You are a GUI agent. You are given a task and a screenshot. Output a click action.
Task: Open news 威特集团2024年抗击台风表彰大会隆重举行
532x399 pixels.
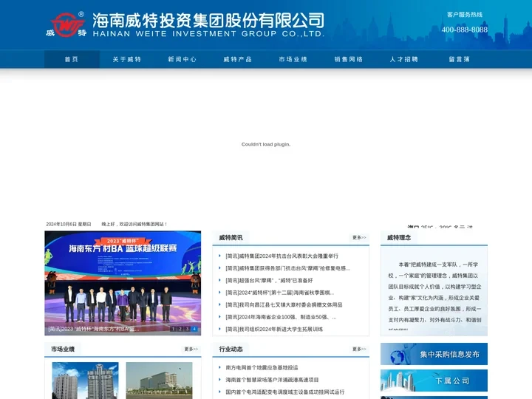tap(282, 256)
